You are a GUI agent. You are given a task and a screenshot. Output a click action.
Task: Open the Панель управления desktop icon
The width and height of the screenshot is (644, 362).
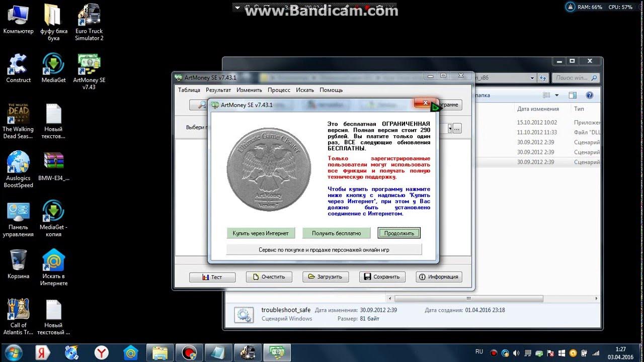(x=19, y=219)
